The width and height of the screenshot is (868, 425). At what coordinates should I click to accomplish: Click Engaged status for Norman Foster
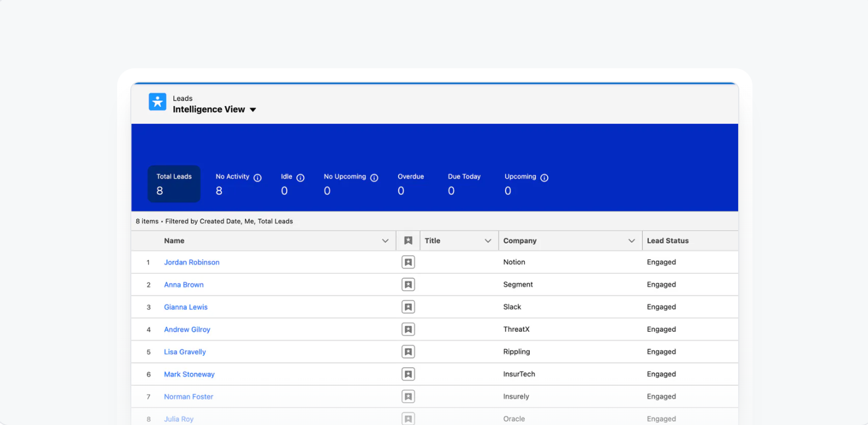tap(661, 396)
